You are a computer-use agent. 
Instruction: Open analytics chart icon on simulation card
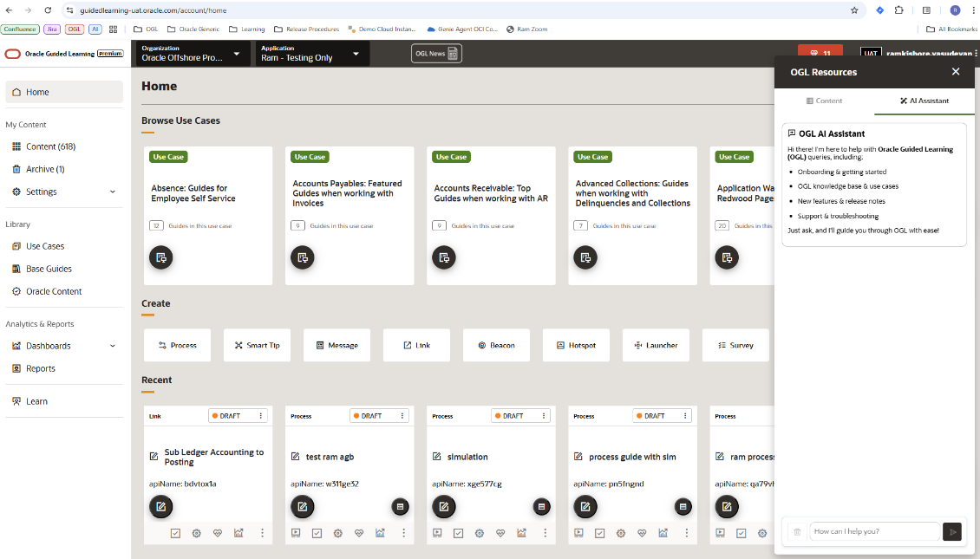click(521, 533)
